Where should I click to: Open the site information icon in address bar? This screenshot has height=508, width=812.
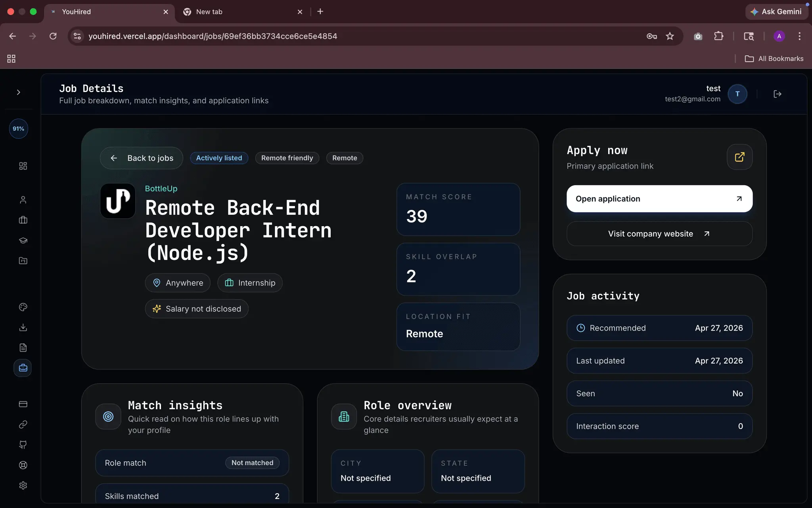[77, 36]
